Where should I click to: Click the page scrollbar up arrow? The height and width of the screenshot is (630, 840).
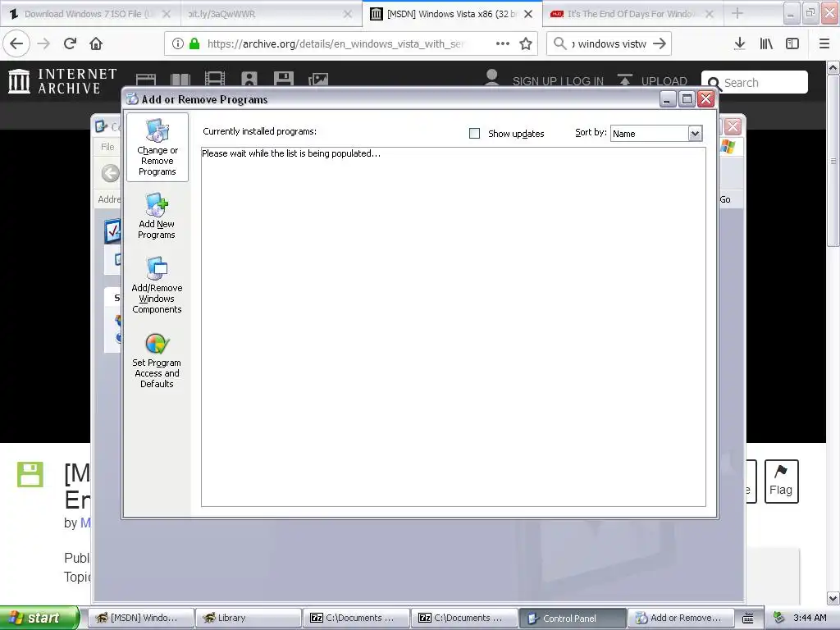[833, 67]
